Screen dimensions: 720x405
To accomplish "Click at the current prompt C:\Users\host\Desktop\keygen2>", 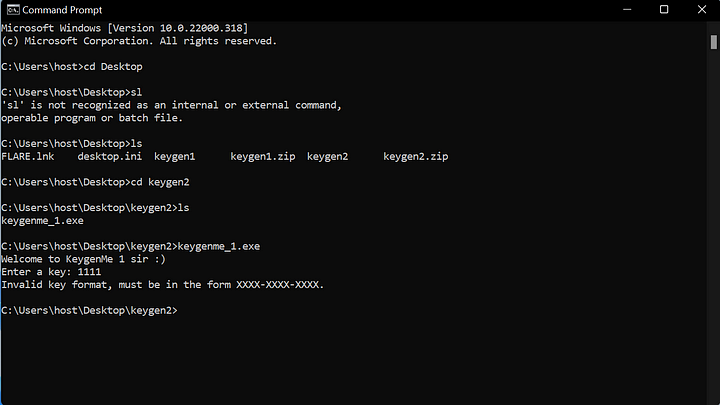I will coord(89,311).
